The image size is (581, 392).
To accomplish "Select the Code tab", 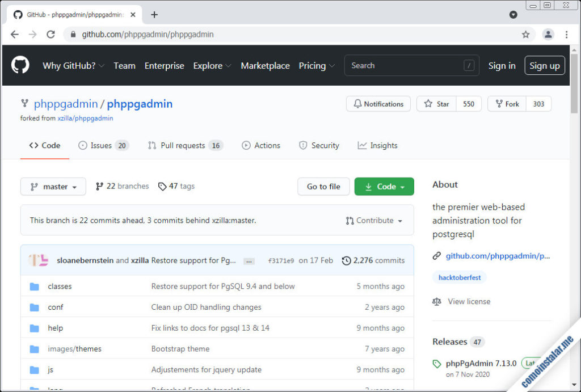I will click(x=45, y=145).
